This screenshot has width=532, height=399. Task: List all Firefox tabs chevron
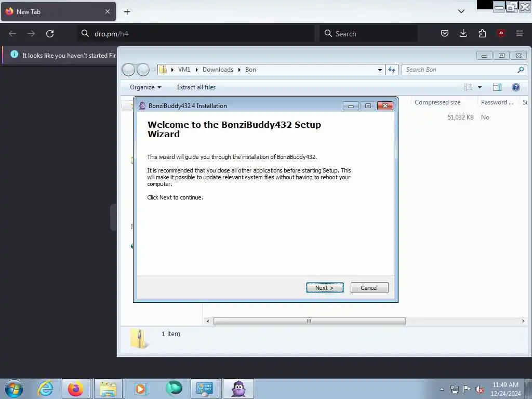pos(461,11)
